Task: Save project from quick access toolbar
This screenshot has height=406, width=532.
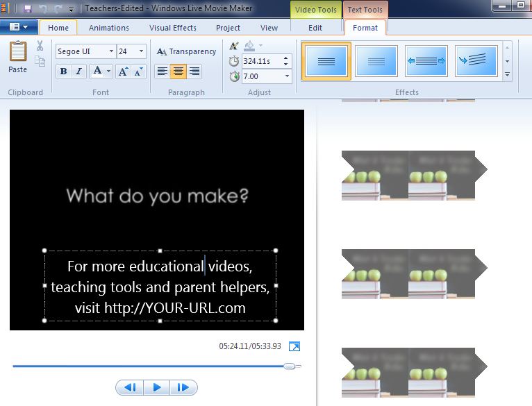Action: 28,9
